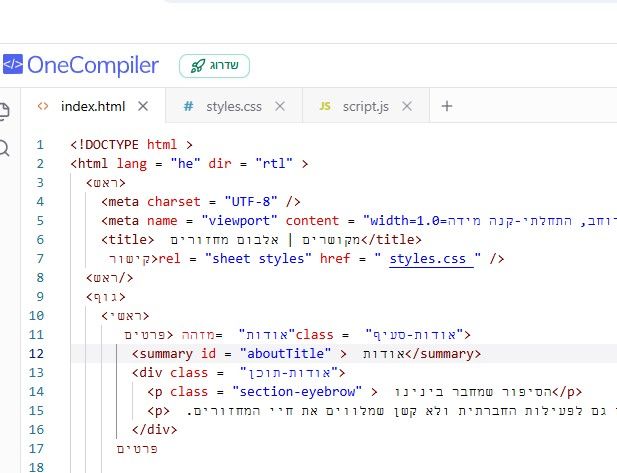The width and height of the screenshot is (617, 473).
Task: Click line number 17 in gutter
Action: click(x=36, y=449)
